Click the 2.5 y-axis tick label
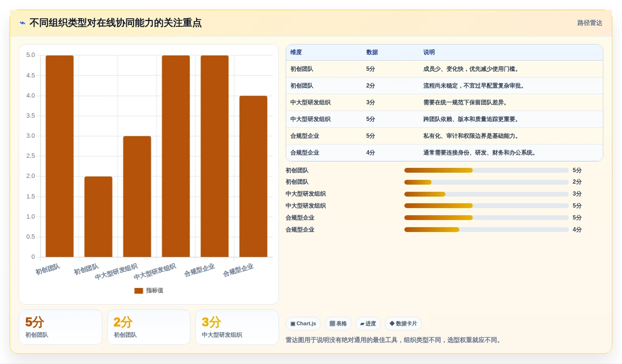The height and width of the screenshot is (364, 622). 31,156
